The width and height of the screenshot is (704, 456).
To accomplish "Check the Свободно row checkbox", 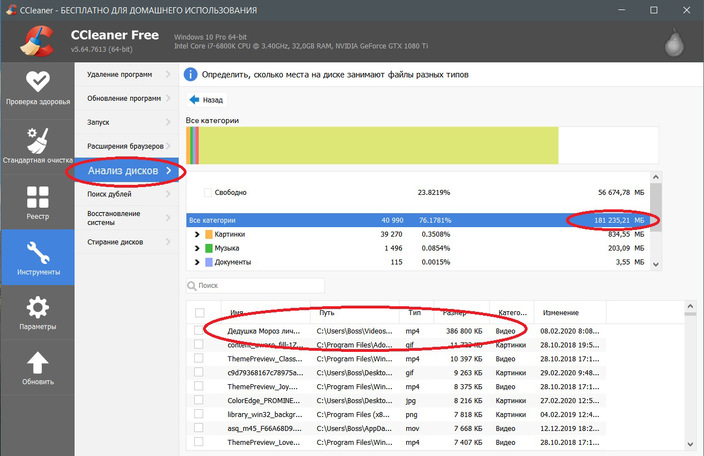I will (x=208, y=192).
